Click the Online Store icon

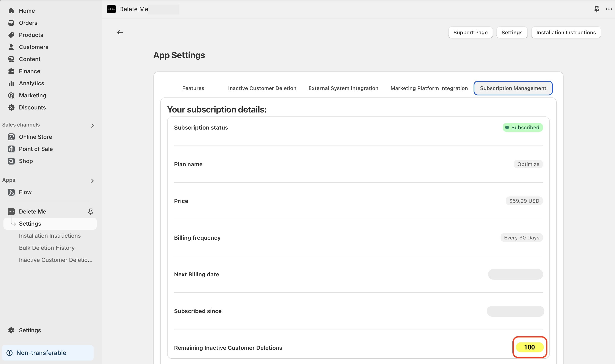click(x=11, y=137)
